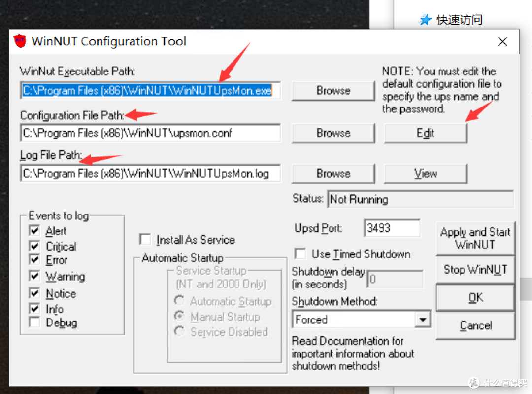The width and height of the screenshot is (532, 394).
Task: Click the Stop WinNUT button
Action: click(x=475, y=270)
